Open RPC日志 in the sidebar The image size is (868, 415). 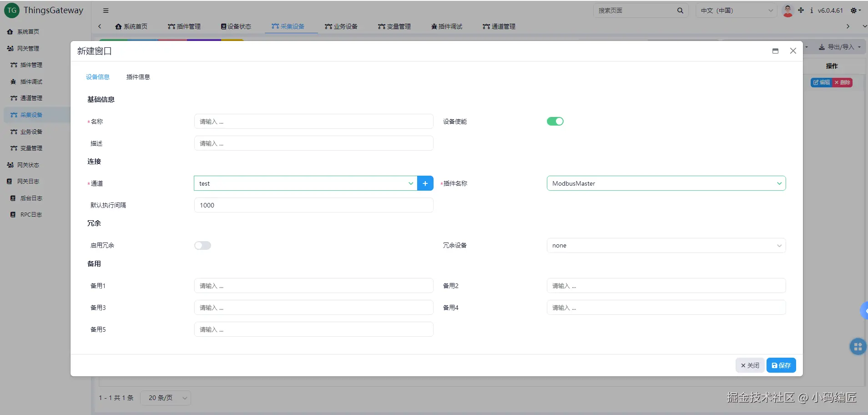click(x=31, y=215)
